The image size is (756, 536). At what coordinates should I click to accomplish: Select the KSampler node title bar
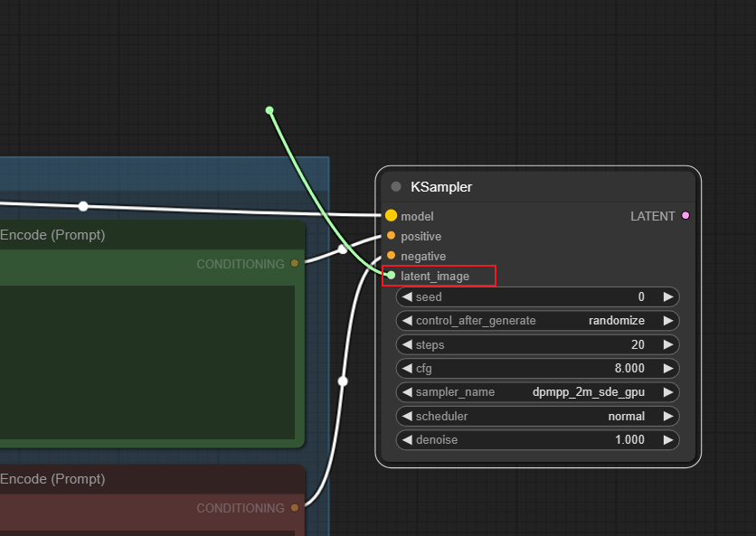click(x=538, y=187)
